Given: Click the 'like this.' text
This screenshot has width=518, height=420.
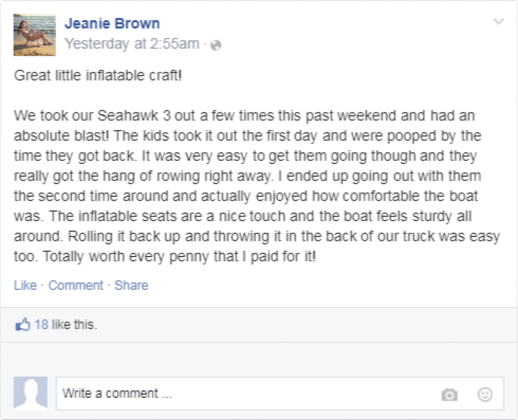Looking at the screenshot, I should [74, 325].
